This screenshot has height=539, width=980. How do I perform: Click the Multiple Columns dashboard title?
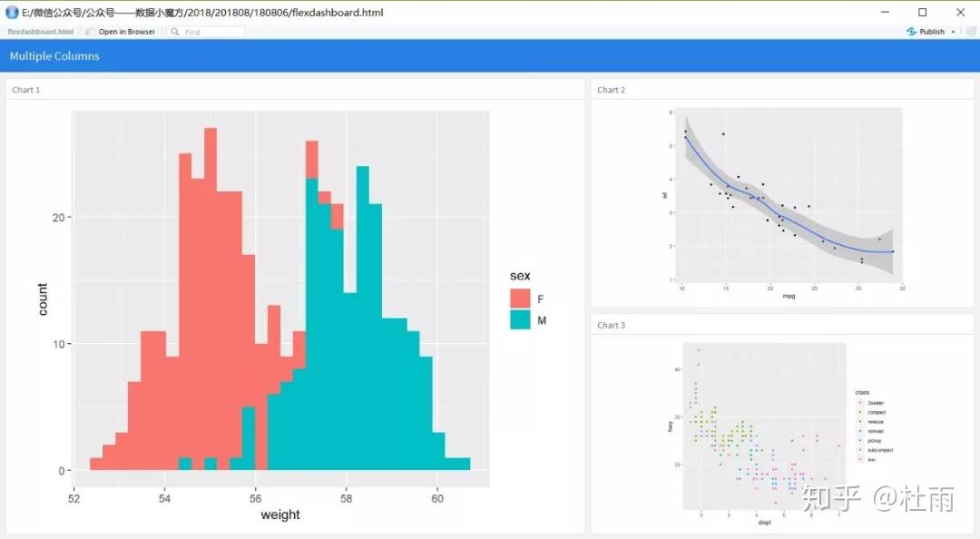point(54,56)
